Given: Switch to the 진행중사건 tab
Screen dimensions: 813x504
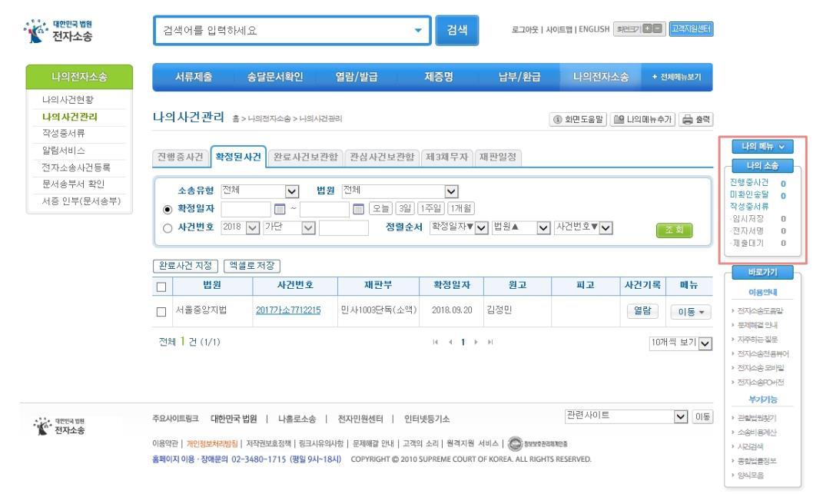Looking at the screenshot, I should [x=181, y=157].
